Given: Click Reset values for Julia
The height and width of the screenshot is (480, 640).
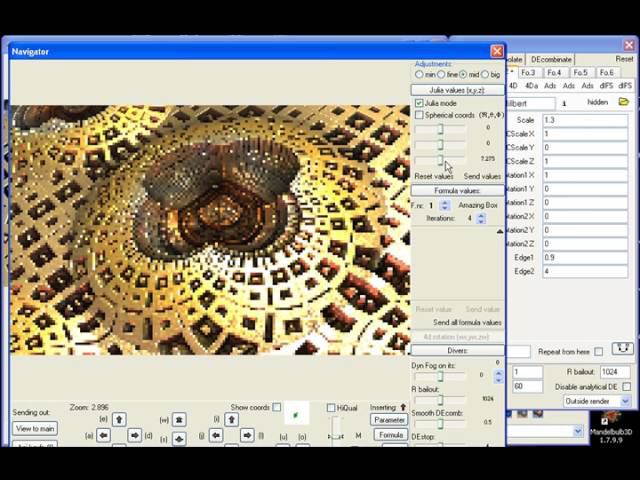Looking at the screenshot, I should point(434,176).
